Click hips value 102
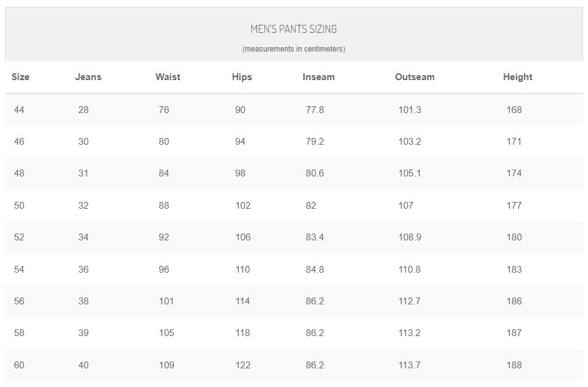 pos(242,205)
